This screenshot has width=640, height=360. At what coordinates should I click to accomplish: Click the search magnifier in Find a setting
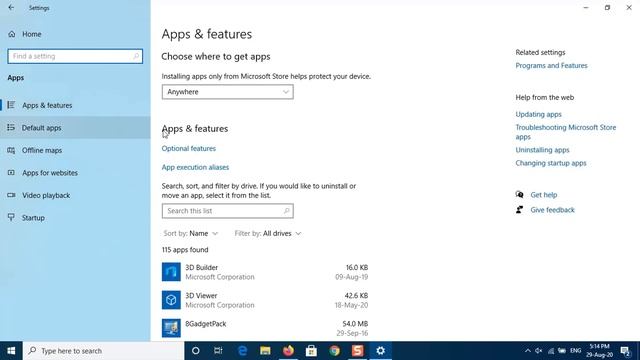[136, 56]
